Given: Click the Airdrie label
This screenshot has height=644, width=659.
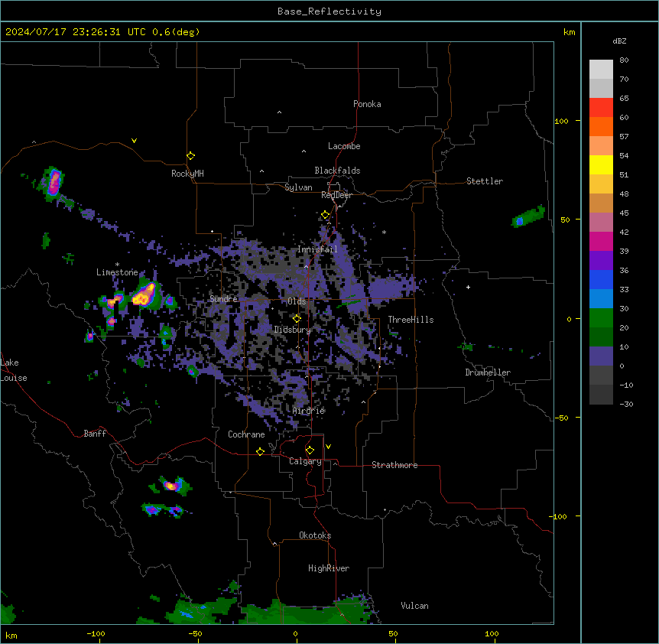Looking at the screenshot, I should click(x=309, y=411).
